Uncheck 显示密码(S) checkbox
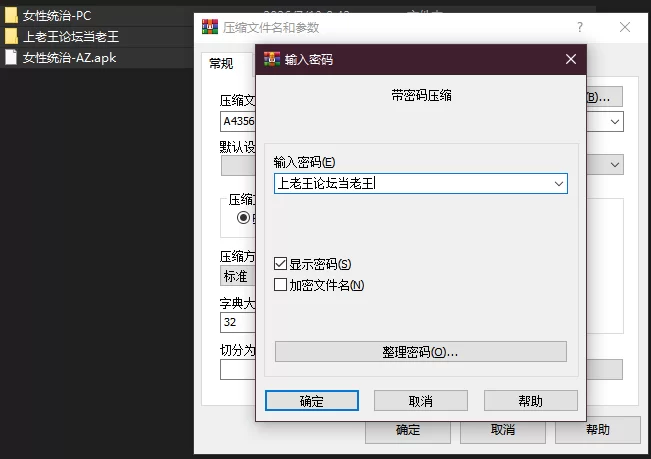651x459 pixels. pos(280,264)
